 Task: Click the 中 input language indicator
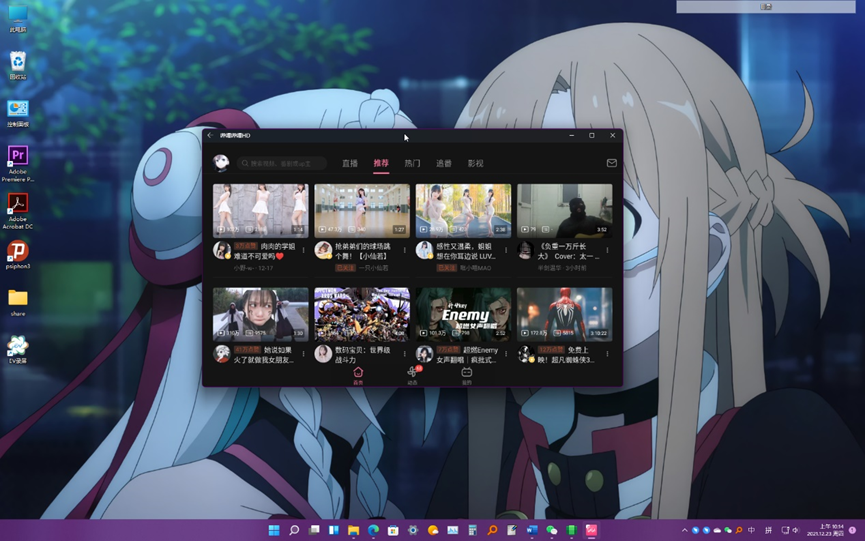pos(751,530)
